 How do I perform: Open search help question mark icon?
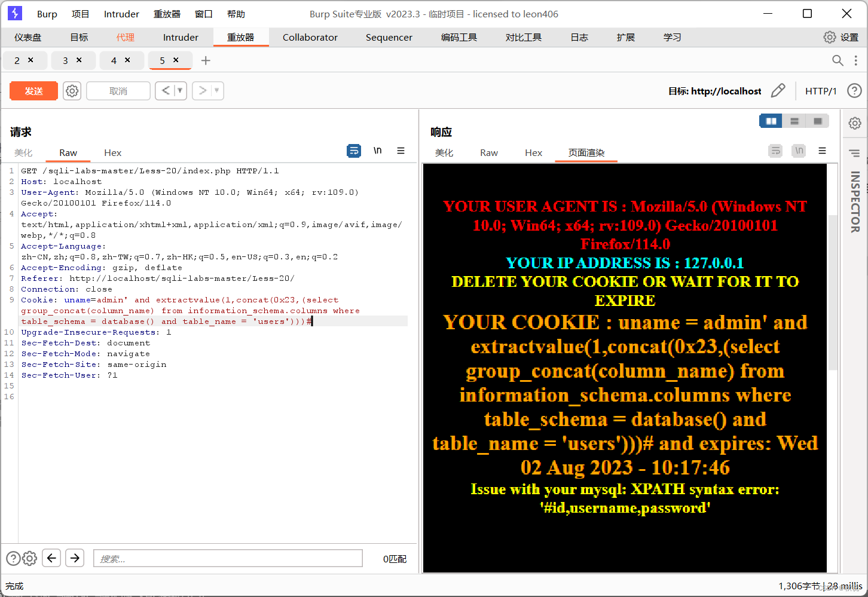(13, 558)
